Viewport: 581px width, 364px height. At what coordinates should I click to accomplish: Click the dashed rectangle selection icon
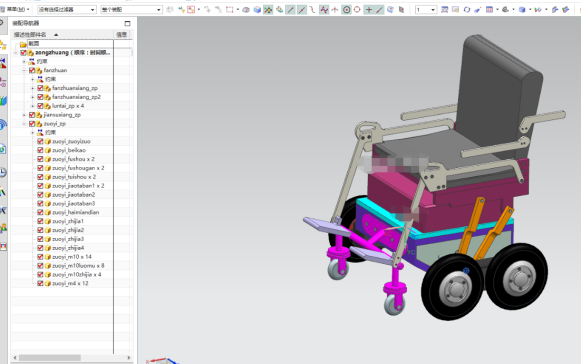[230, 10]
